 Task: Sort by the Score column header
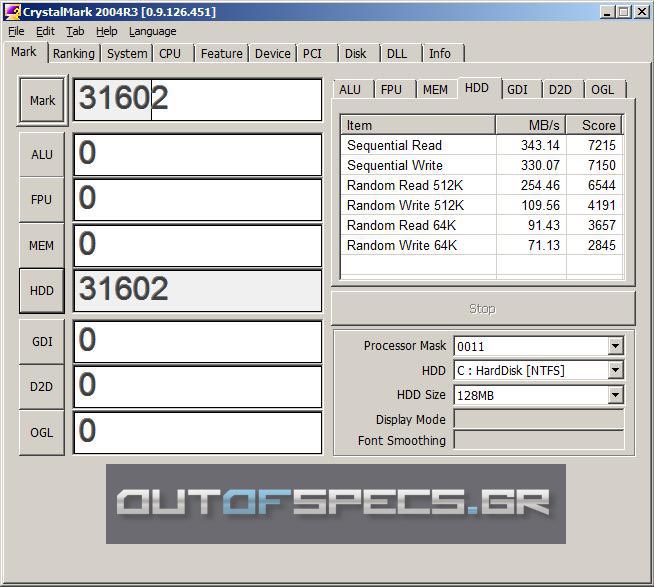594,125
